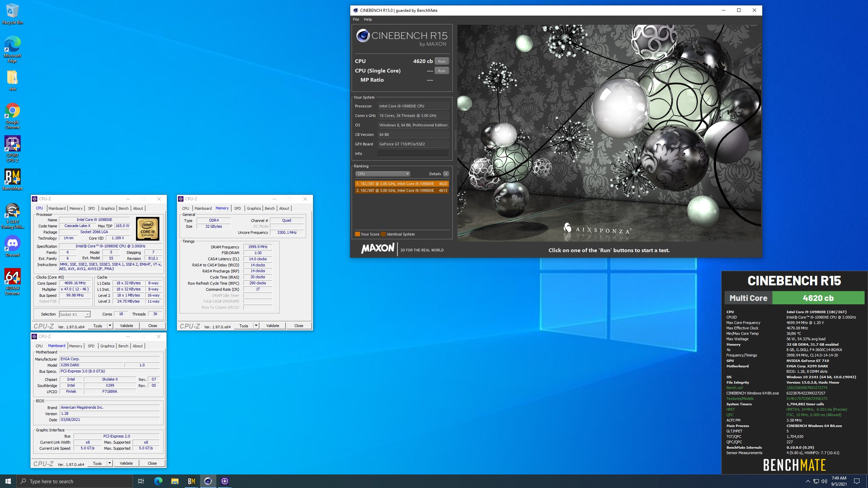Show hidden system tray icons
Image resolution: width=868 pixels, height=488 pixels.
(x=808, y=481)
